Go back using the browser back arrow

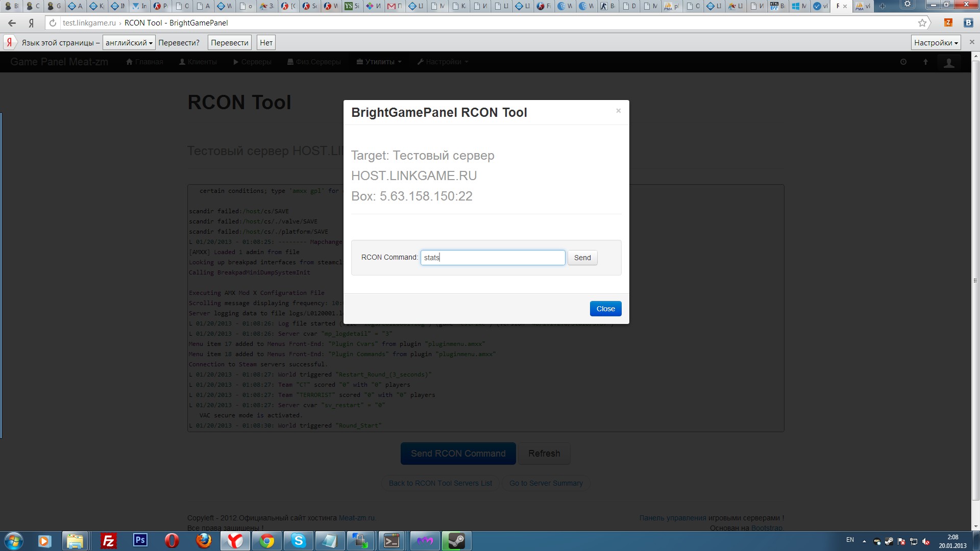pyautogui.click(x=12, y=23)
